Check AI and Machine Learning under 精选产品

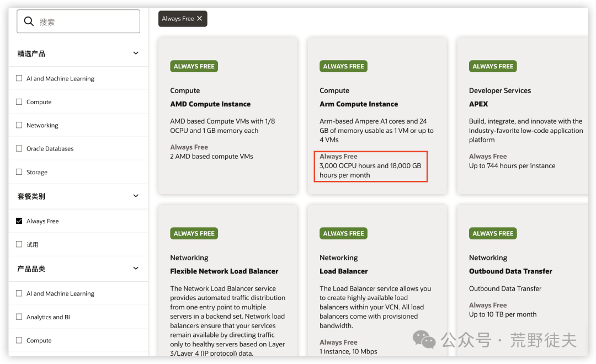point(19,78)
